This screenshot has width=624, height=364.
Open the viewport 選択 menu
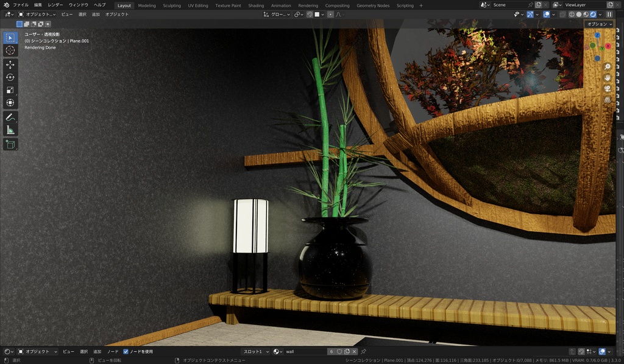[82, 15]
